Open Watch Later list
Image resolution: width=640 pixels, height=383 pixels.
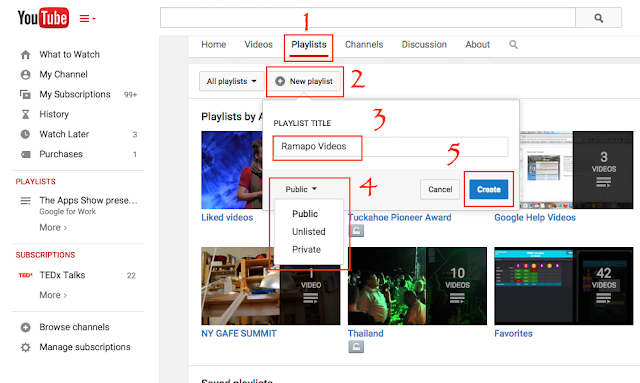64,134
